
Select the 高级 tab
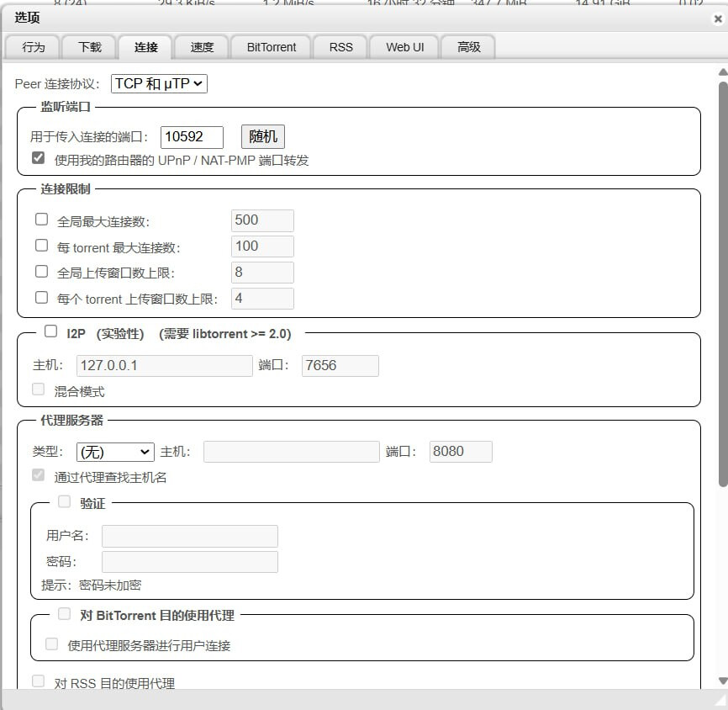[468, 47]
